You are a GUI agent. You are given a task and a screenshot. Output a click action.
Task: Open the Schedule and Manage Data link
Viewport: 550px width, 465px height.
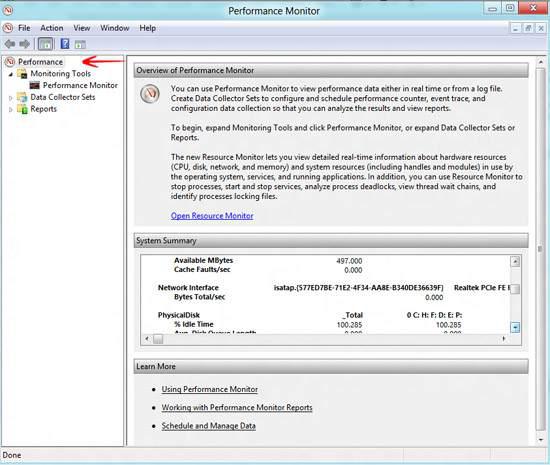tap(208, 426)
